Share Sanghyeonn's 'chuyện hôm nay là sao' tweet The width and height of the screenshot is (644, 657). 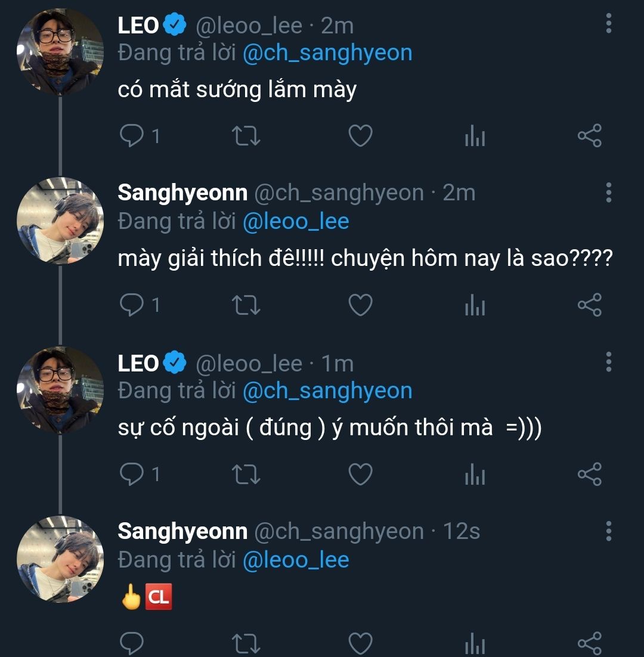tap(590, 305)
